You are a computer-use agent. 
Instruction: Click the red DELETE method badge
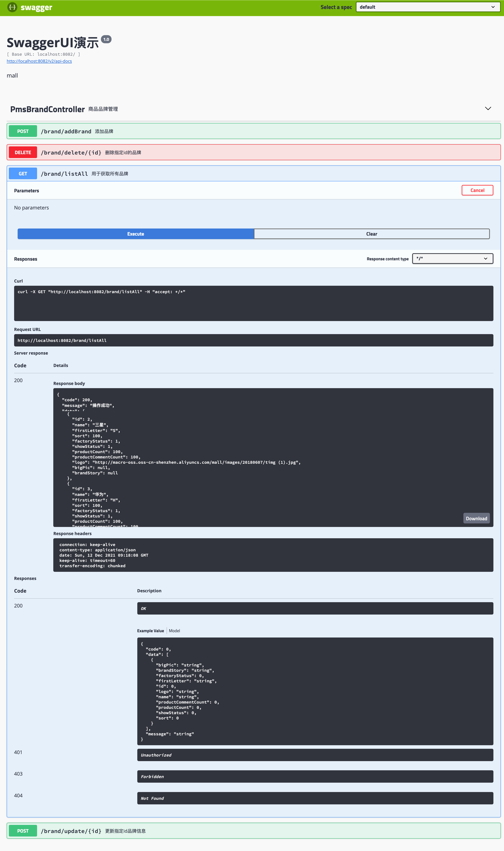pyautogui.click(x=23, y=152)
